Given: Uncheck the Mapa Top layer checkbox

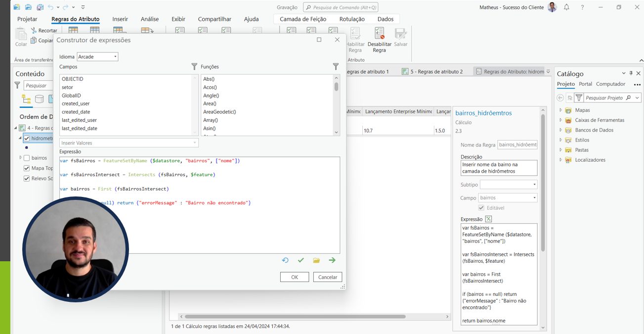Looking at the screenshot, I should click(27, 168).
